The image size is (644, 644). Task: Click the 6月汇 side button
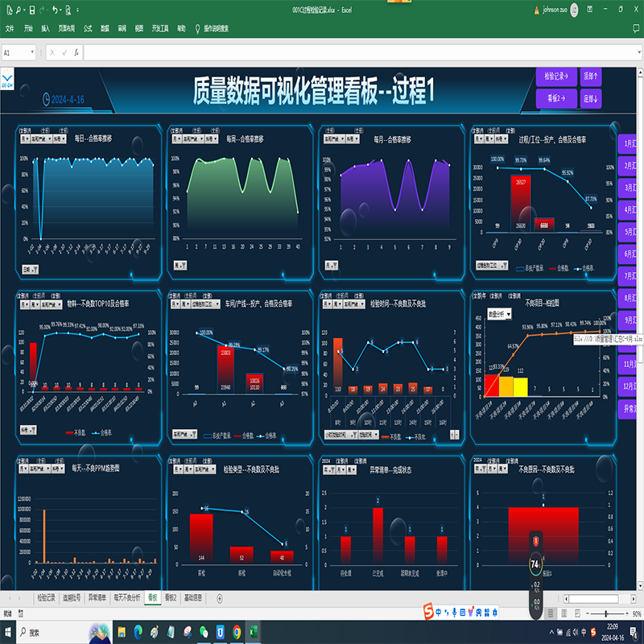point(628,254)
